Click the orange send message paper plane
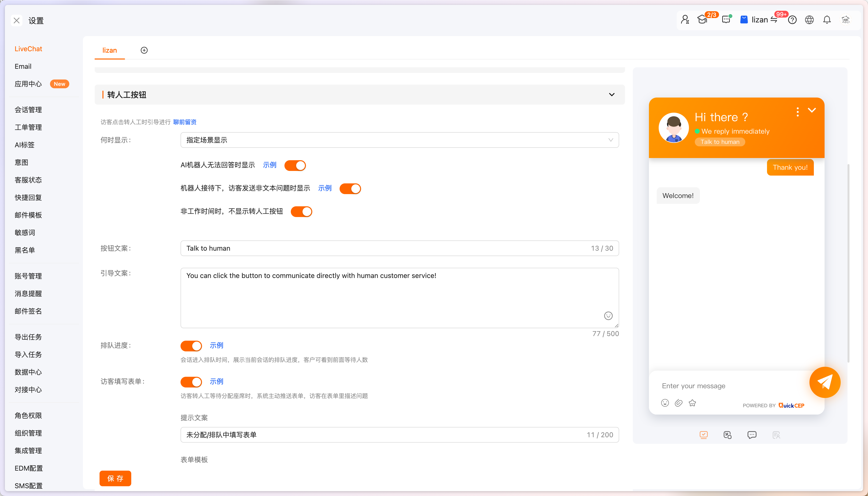 (825, 382)
